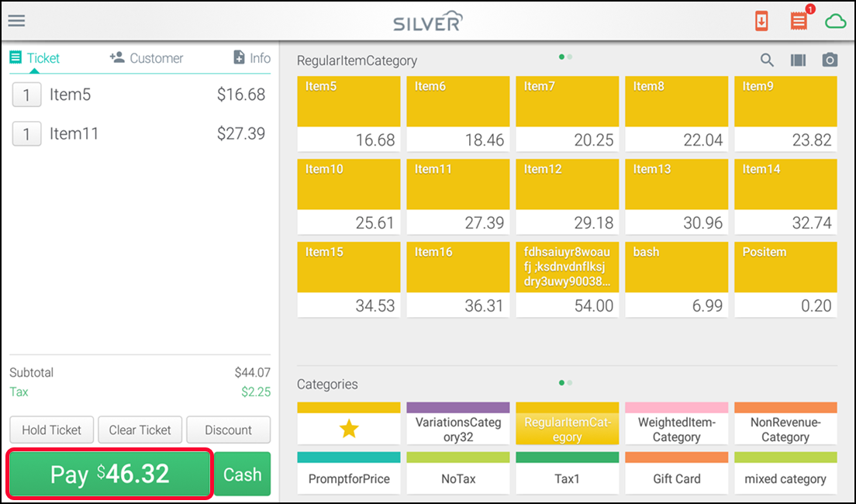Choose quick Cash payment
This screenshot has width=856, height=504.
pyautogui.click(x=243, y=474)
